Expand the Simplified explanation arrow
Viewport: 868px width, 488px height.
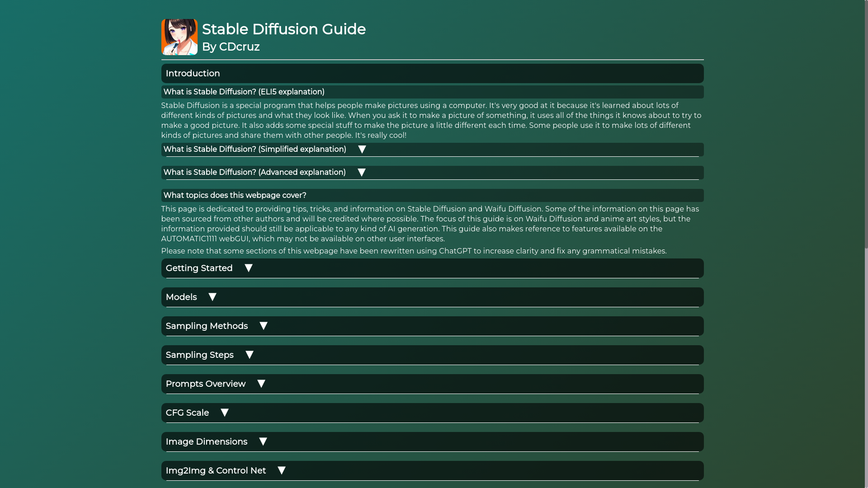(362, 150)
